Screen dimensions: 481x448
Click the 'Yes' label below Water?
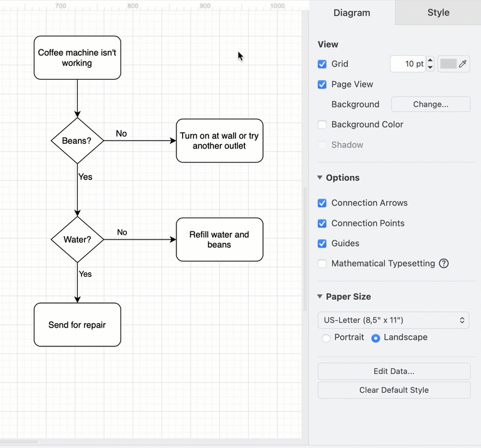click(85, 274)
